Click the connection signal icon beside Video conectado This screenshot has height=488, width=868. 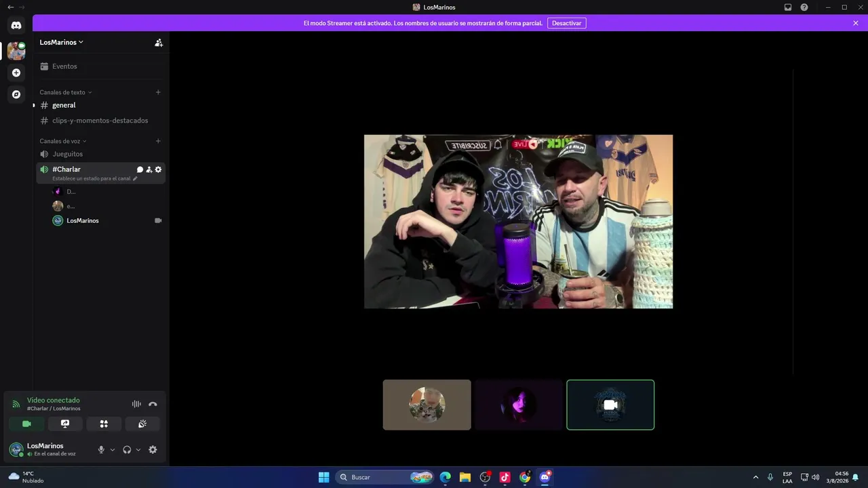[16, 404]
